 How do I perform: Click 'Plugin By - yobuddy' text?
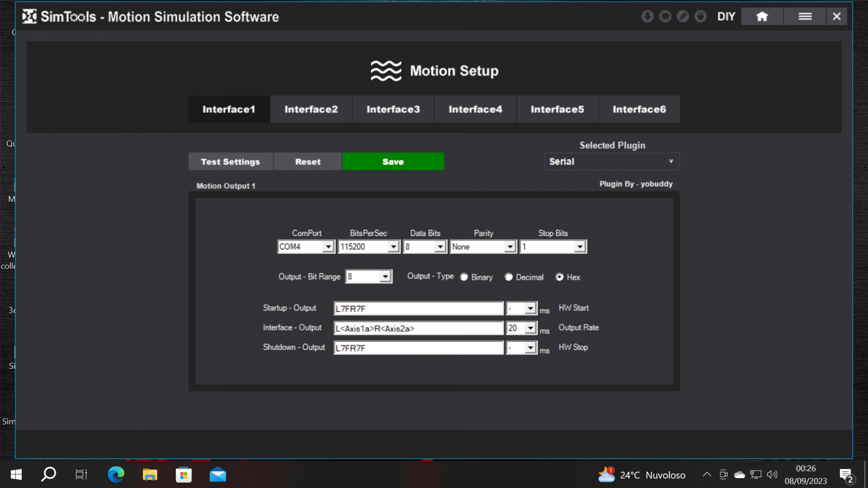point(636,184)
